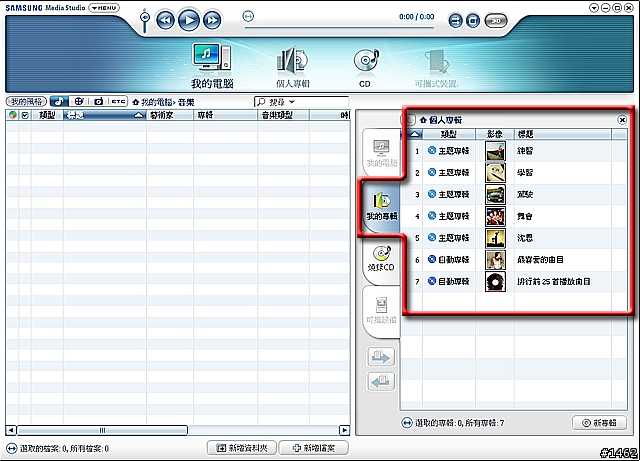Open the disabled 可攜式裝置 section at the top
Image resolution: width=640 pixels, height=461 pixels.
click(436, 69)
